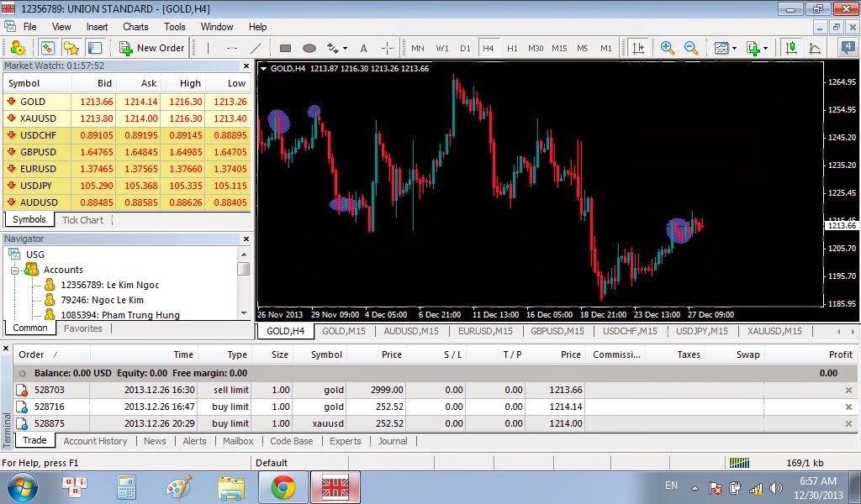The width and height of the screenshot is (861, 504).
Task: Open Google Chrome from the taskbar
Action: (283, 487)
